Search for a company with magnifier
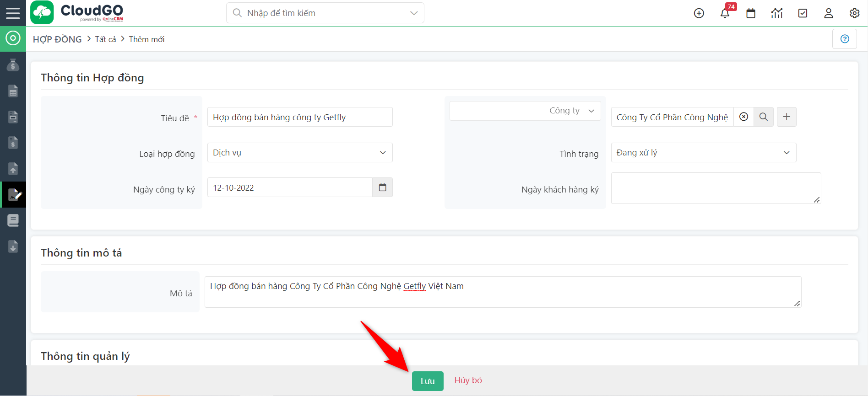868x396 pixels. tap(764, 117)
